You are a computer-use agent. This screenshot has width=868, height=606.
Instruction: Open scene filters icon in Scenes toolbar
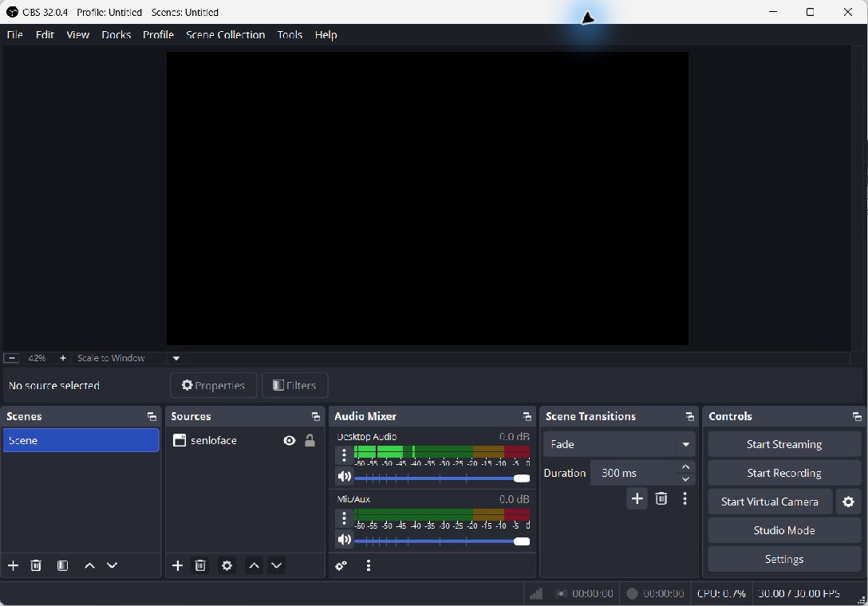(x=62, y=565)
